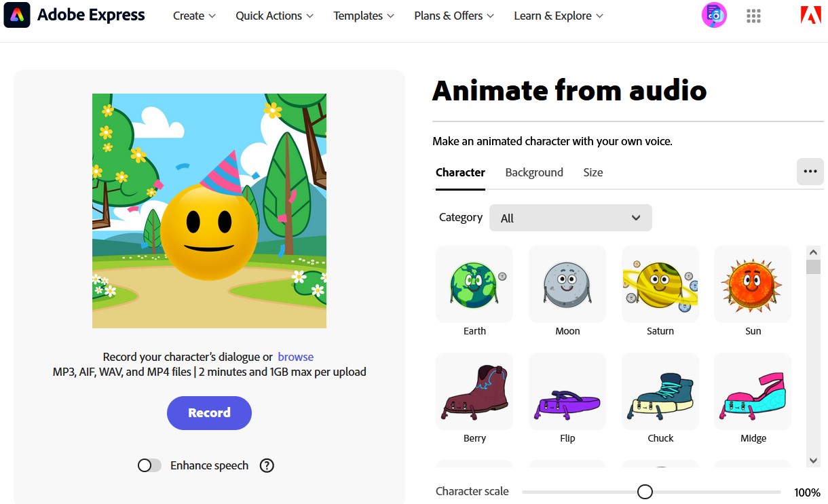828x504 pixels.
Task: Expand the Learn & Explore menu
Action: tap(559, 16)
